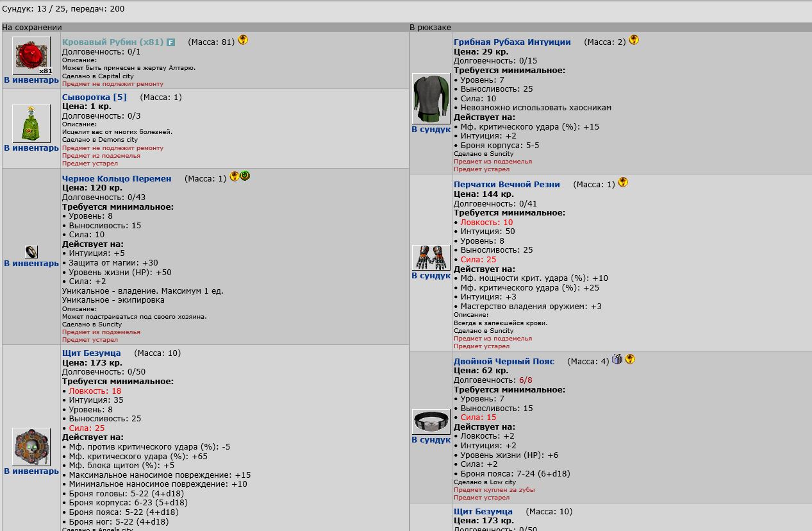Image resolution: width=812 pixels, height=531 pixels.
Task: Click Всегда в запекшейся крови text
Action: (501, 323)
